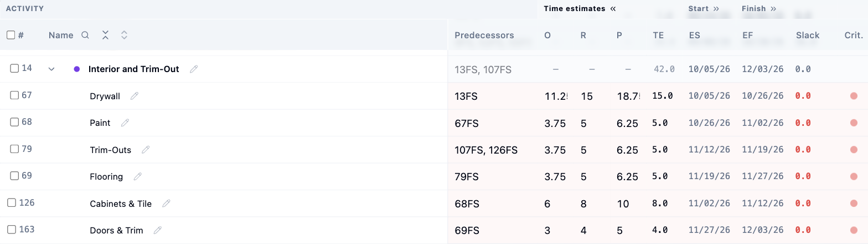This screenshot has width=868, height=244.
Task: Click the search icon next to Name
Action: click(85, 35)
